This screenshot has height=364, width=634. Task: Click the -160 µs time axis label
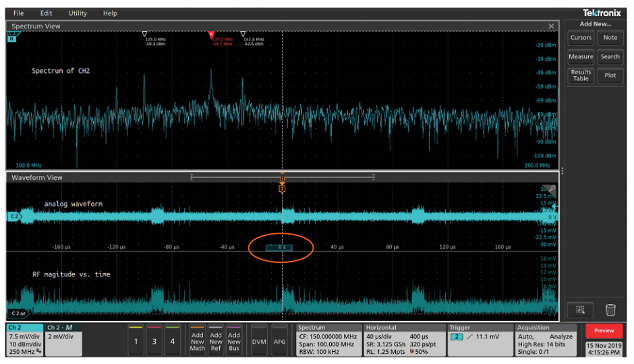(x=61, y=247)
